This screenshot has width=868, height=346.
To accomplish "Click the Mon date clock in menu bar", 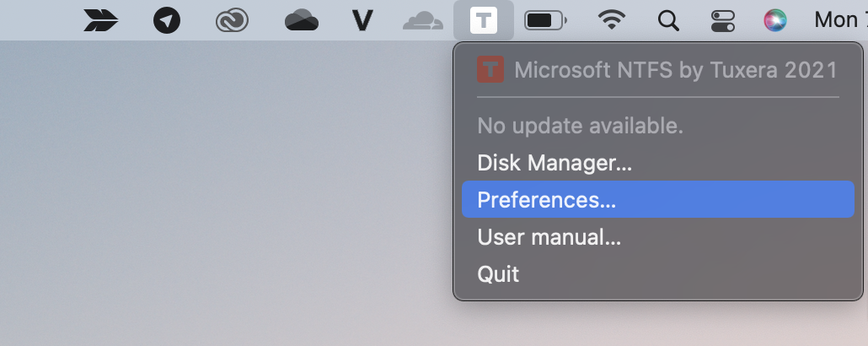I will tap(840, 20).
